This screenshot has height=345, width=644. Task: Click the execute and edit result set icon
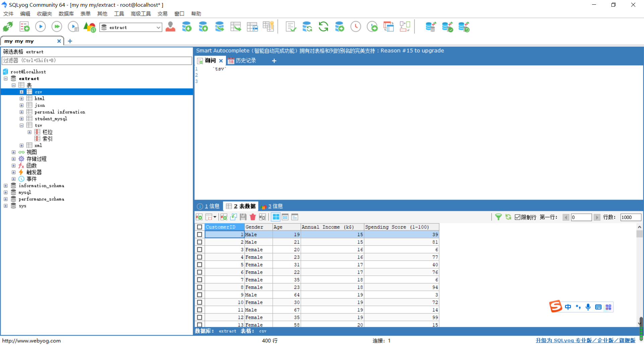click(x=73, y=27)
